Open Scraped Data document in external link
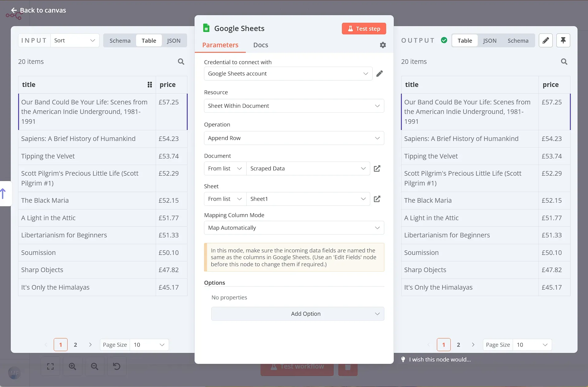The height and width of the screenshot is (387, 588). [377, 168]
